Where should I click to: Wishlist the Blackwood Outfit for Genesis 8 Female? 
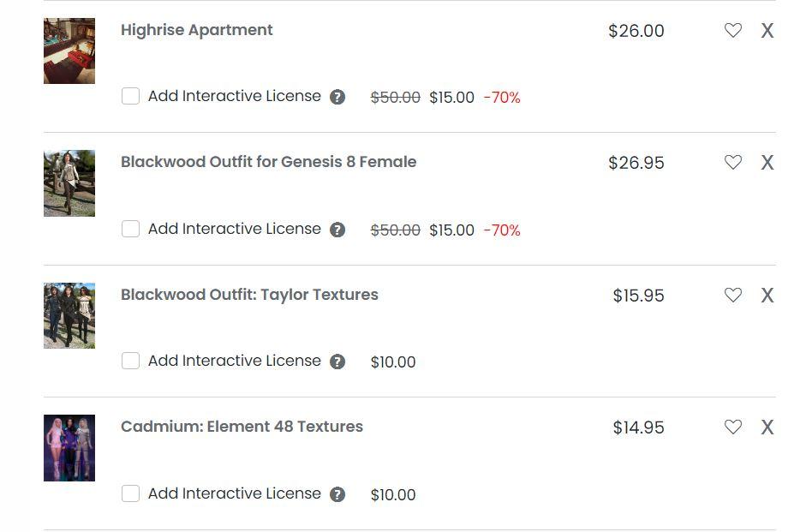click(x=733, y=162)
